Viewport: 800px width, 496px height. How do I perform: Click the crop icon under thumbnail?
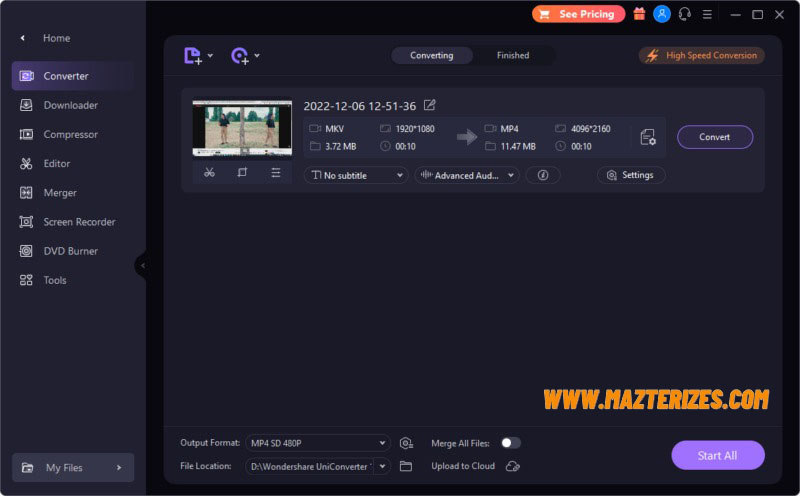(242, 172)
